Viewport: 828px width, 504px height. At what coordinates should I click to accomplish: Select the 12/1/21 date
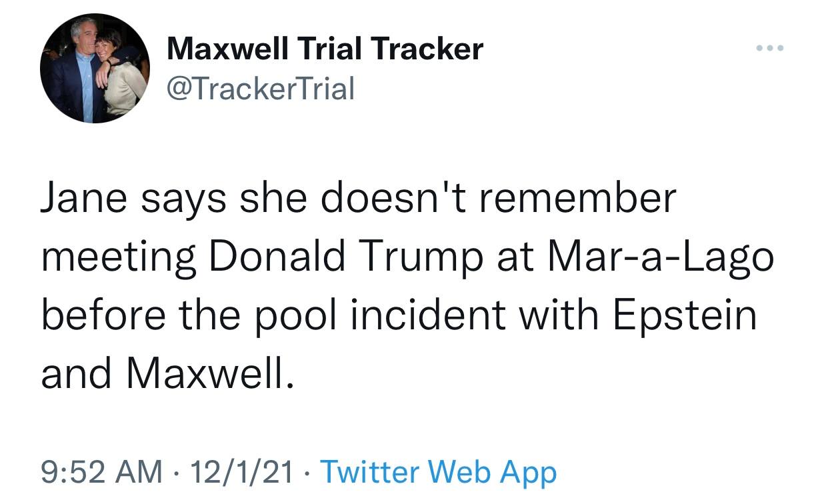coord(241,472)
